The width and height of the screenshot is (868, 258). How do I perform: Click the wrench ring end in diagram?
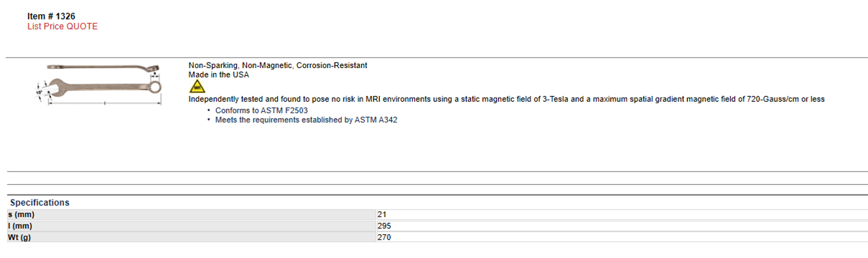pos(154,88)
